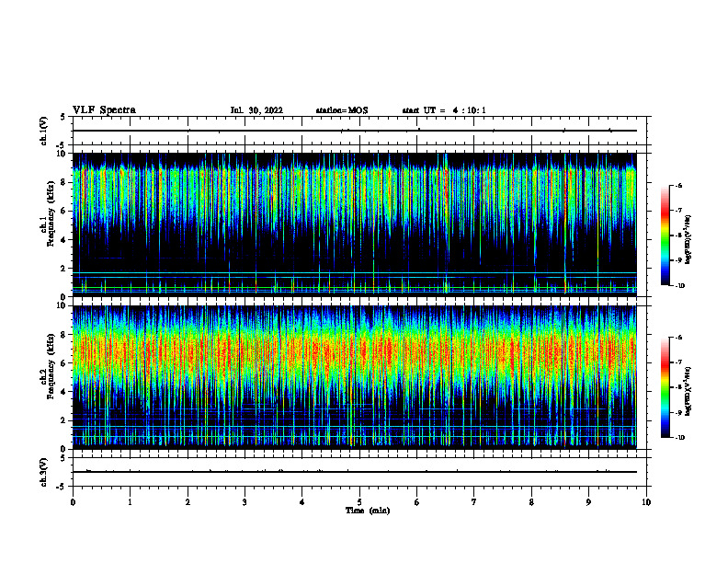Click the "ch.1(V)" waveform axis label

[44, 131]
